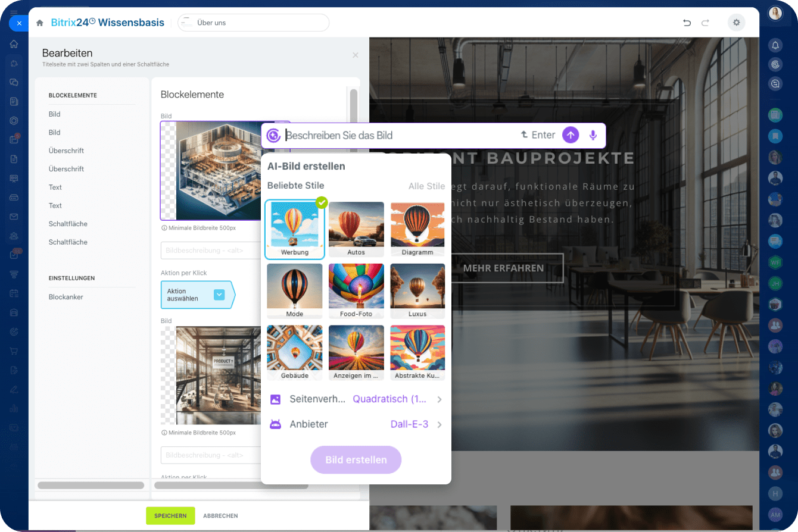Show all styles via Alle Stile
This screenshot has width=798, height=532.
[426, 186]
